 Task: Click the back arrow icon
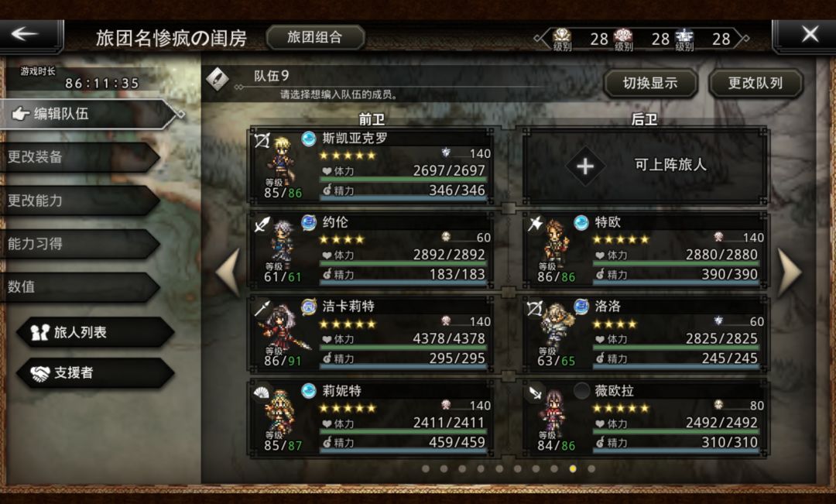click(x=25, y=34)
